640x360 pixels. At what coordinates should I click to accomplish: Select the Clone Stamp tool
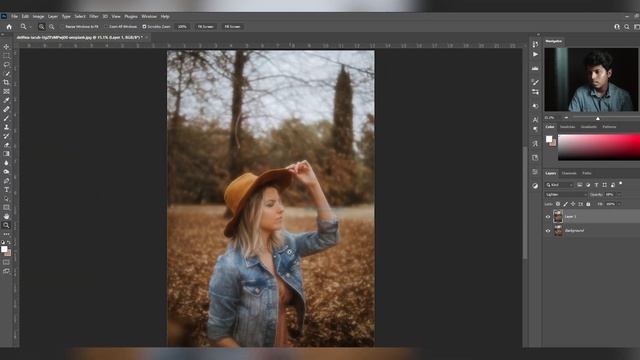coord(6,127)
